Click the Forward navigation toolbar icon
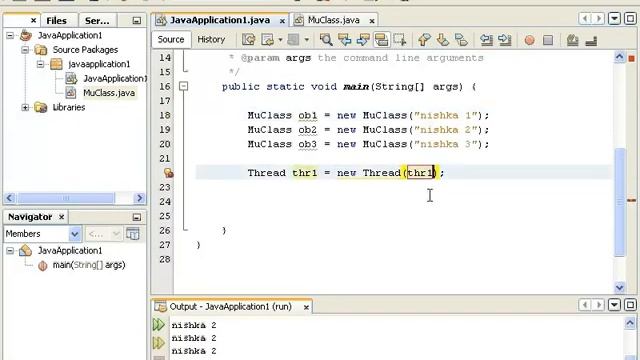 tap(293, 40)
